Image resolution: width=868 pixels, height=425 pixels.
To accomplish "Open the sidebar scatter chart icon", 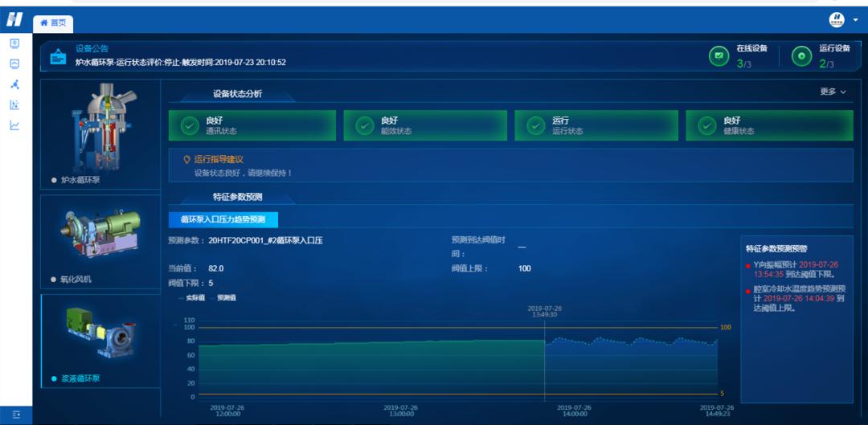I will pos(15,104).
